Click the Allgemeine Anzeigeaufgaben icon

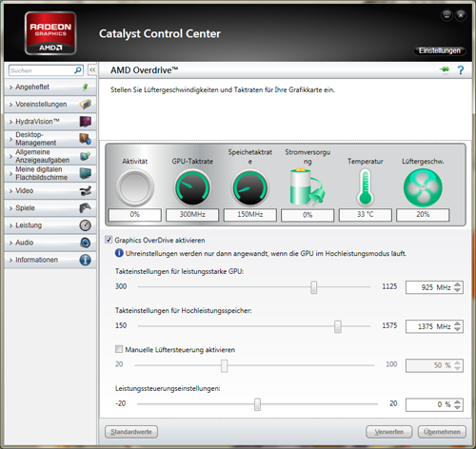click(85, 156)
